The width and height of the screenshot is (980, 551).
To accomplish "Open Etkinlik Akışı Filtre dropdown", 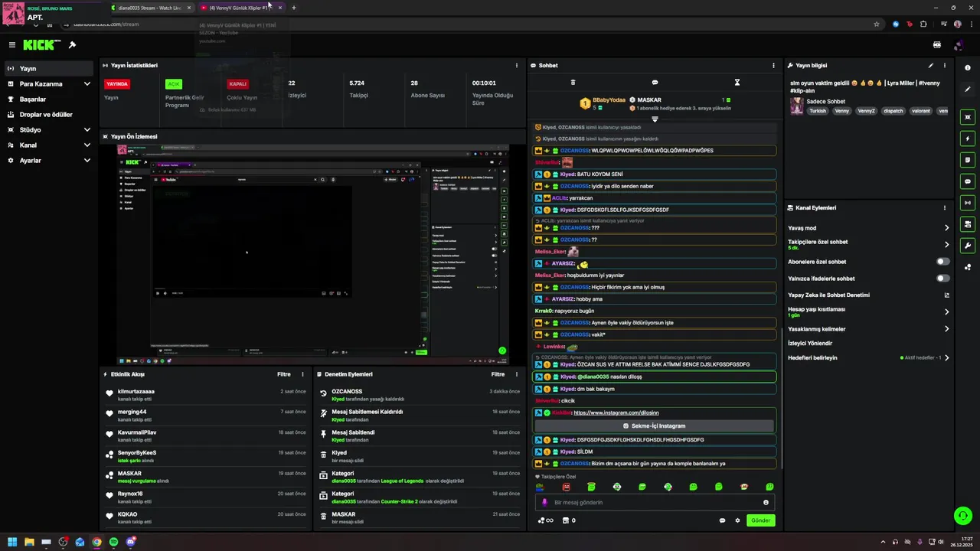I will point(284,374).
